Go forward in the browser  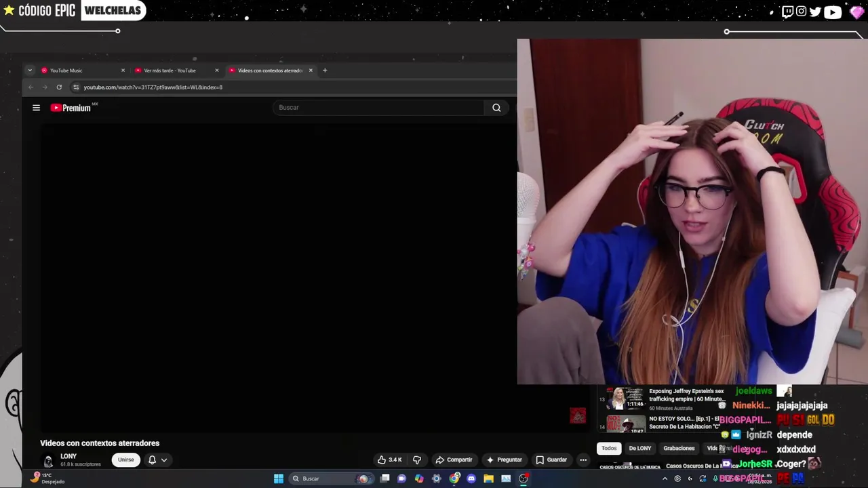tap(45, 87)
